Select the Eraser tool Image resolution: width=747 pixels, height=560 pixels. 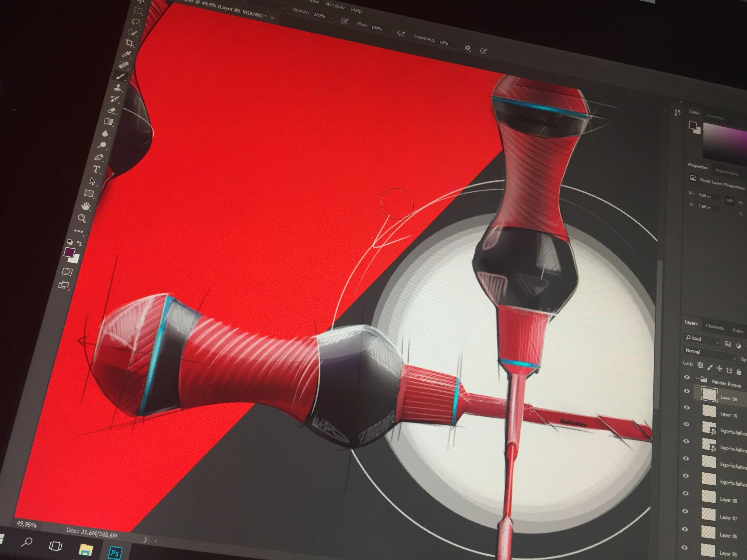[112, 111]
